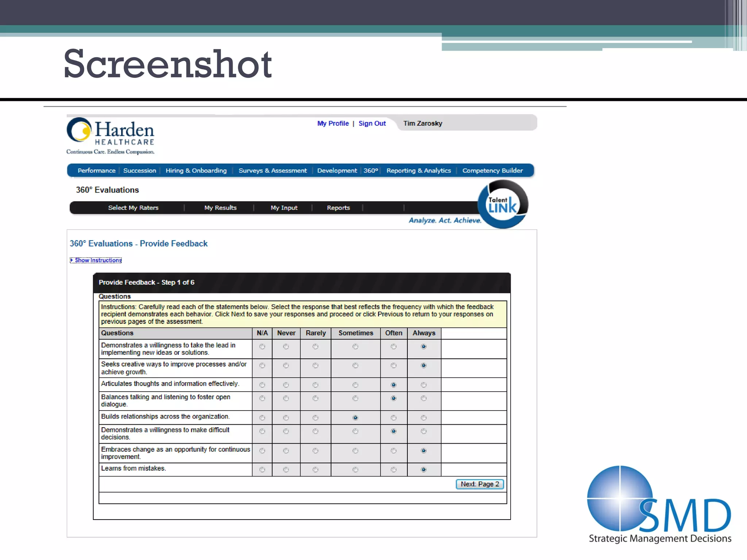Select Never for 'make difficult decisions' question
The height and width of the screenshot is (560, 747).
[x=286, y=431]
